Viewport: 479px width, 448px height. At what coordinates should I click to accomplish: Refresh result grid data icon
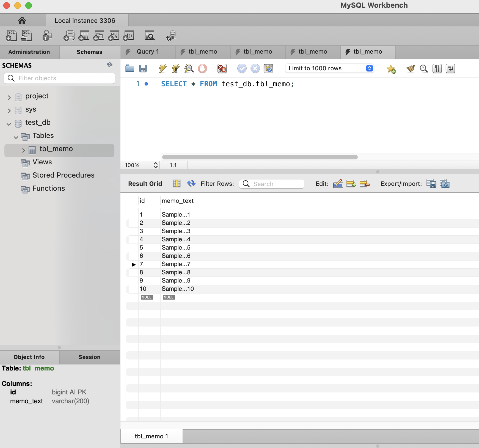click(191, 183)
